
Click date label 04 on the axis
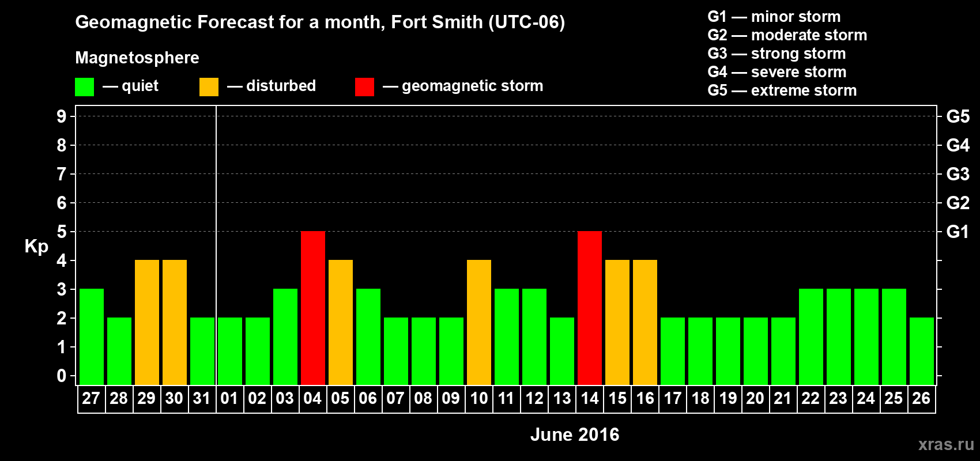point(312,399)
